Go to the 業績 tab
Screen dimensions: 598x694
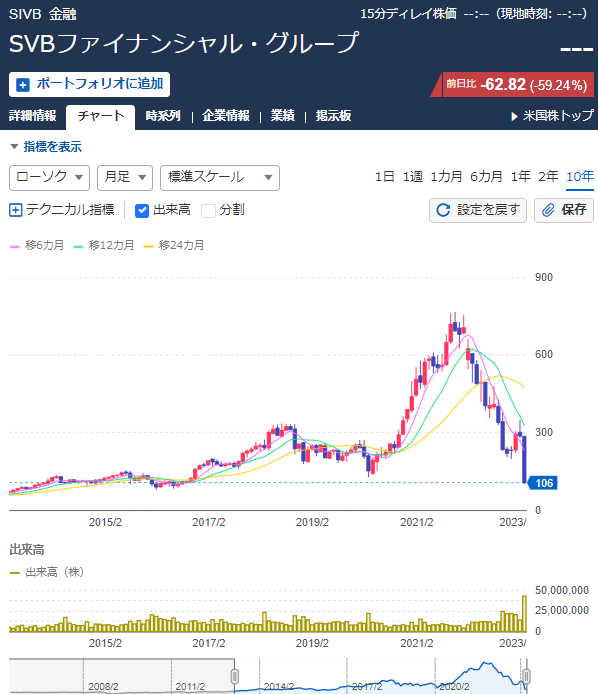click(282, 116)
